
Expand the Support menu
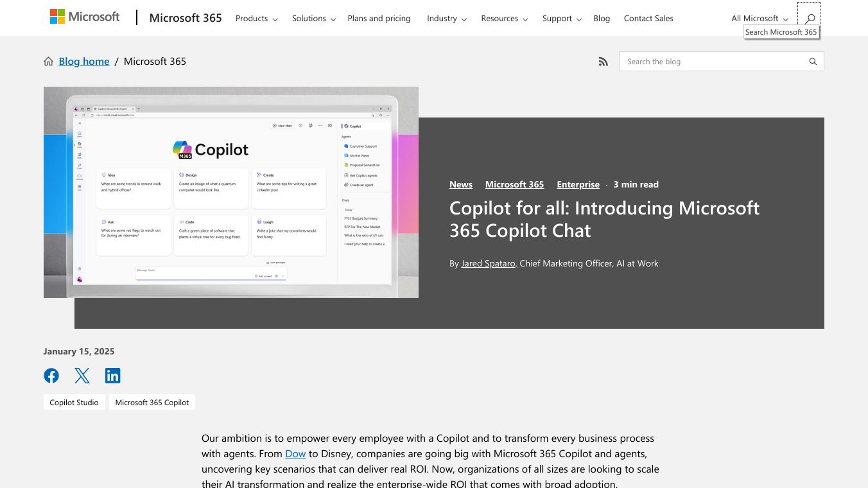coord(562,18)
